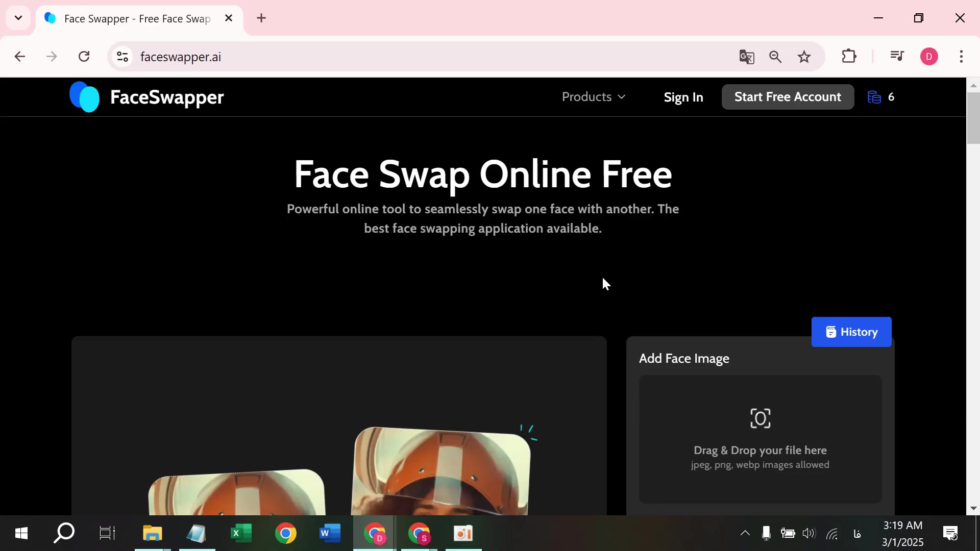View site information icon beside URL
Image resolution: width=980 pixels, height=551 pixels.
point(122,57)
